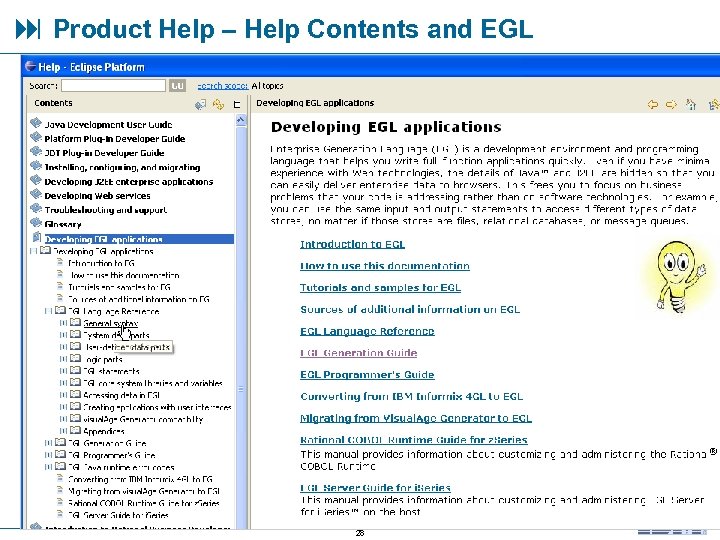Go forward using the yellow forward arrow
The image size is (720, 540).
click(671, 104)
